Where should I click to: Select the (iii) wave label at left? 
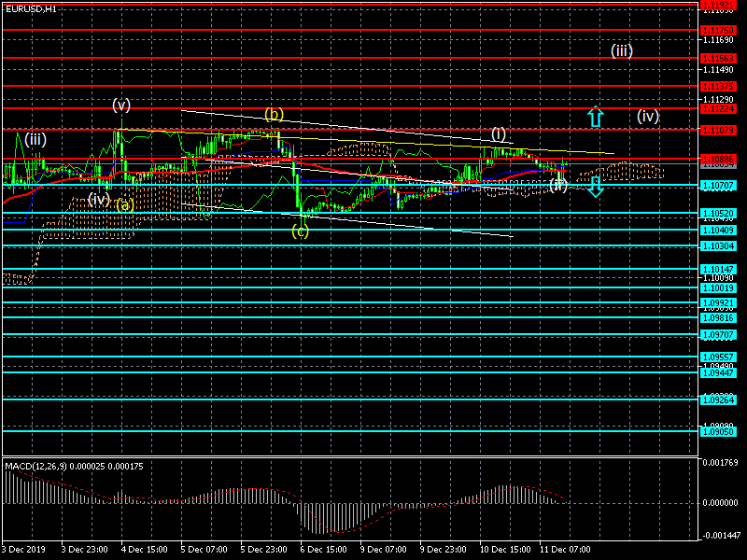tap(35, 139)
